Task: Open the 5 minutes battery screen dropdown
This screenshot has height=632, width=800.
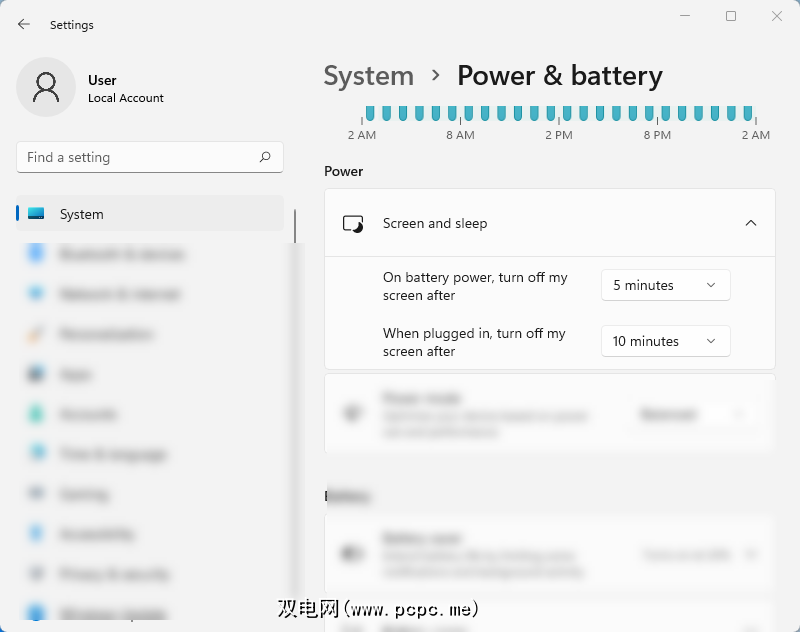Action: pyautogui.click(x=665, y=285)
